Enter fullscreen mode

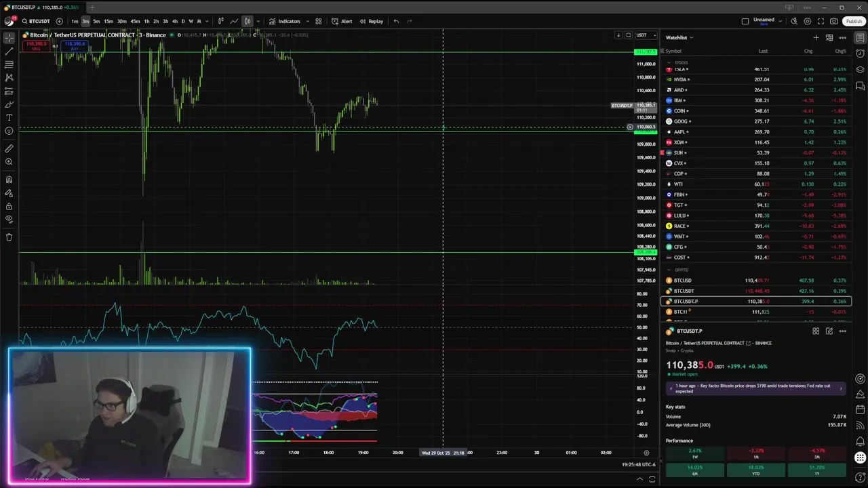coord(821,21)
